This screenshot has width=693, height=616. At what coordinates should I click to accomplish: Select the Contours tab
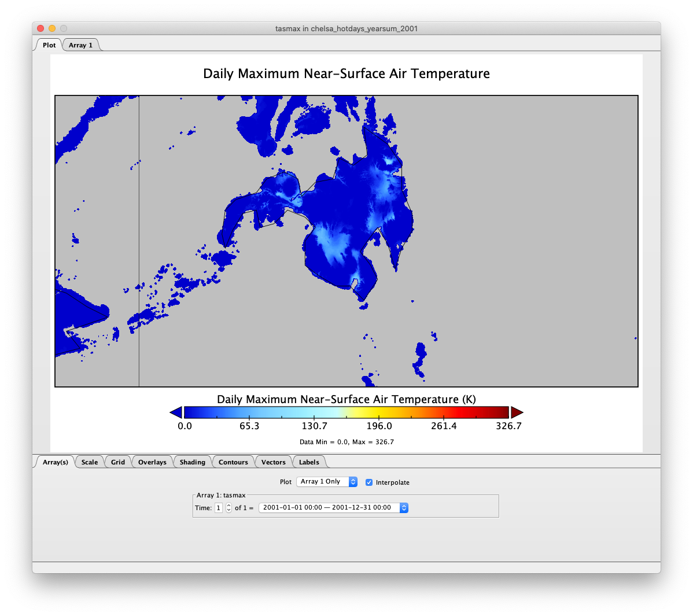[233, 462]
